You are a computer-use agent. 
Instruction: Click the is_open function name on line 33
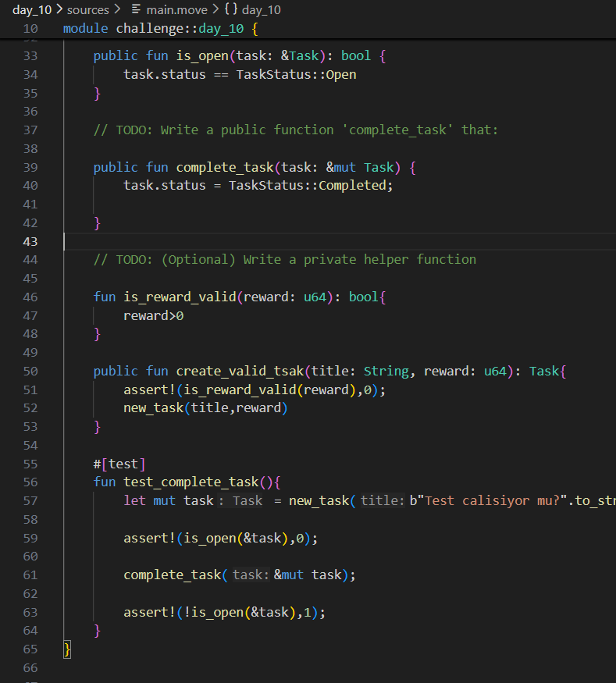(x=202, y=56)
